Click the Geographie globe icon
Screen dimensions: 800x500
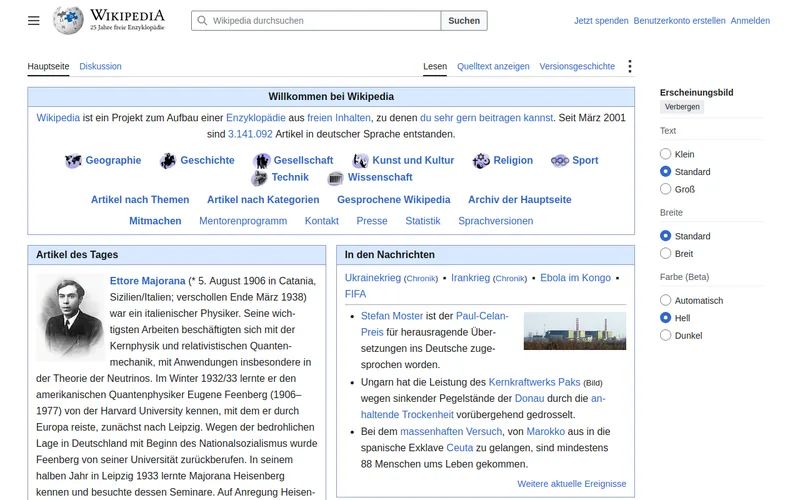[x=73, y=161]
